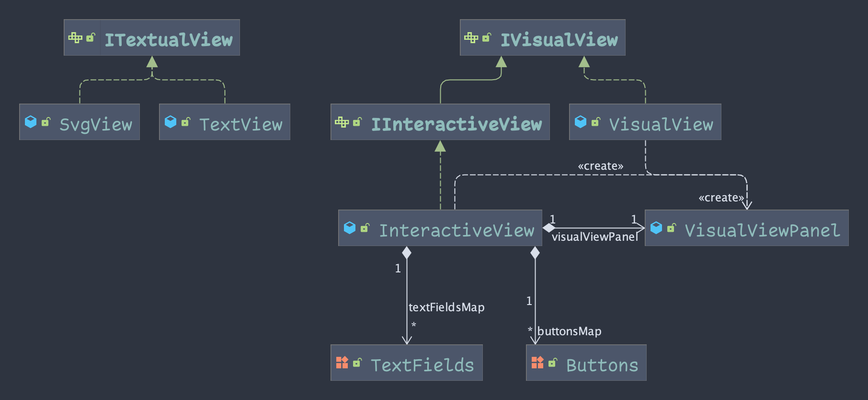Click the lock icon on ITextualView

91,37
